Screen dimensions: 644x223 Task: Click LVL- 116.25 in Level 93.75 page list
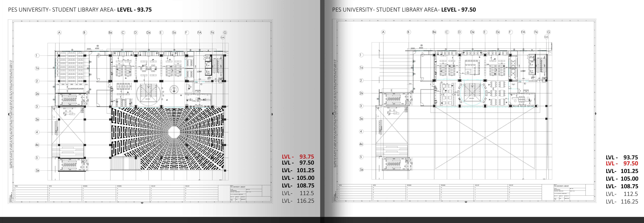pos(298,201)
